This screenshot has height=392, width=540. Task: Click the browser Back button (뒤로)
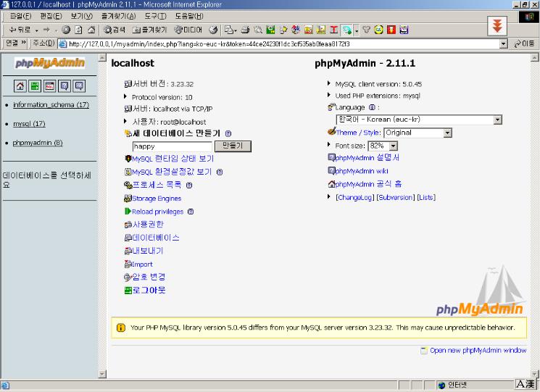click(x=20, y=30)
